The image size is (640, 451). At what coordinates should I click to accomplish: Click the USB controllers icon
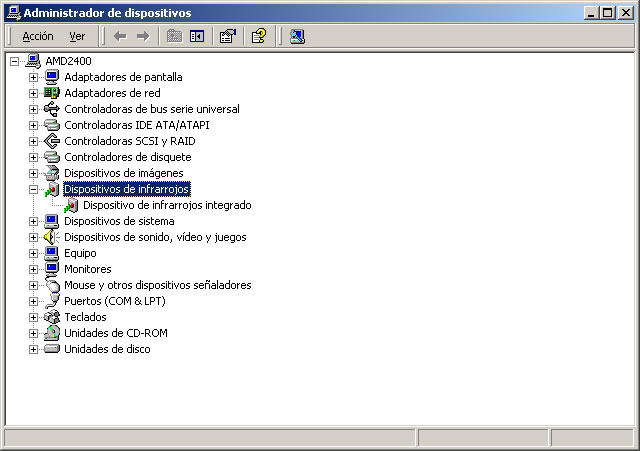tap(52, 109)
